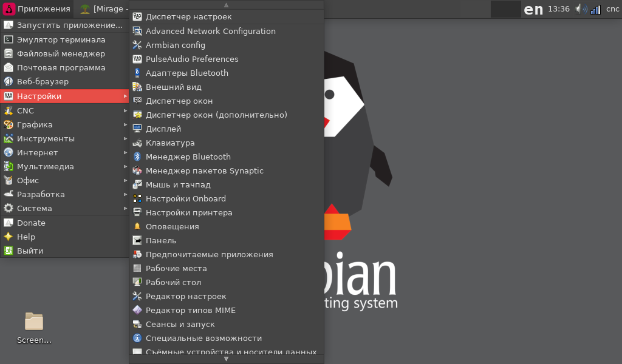Image resolution: width=622 pixels, height=364 pixels.
Task: Click the submenu scroll-up arrow
Action: (x=226, y=5)
